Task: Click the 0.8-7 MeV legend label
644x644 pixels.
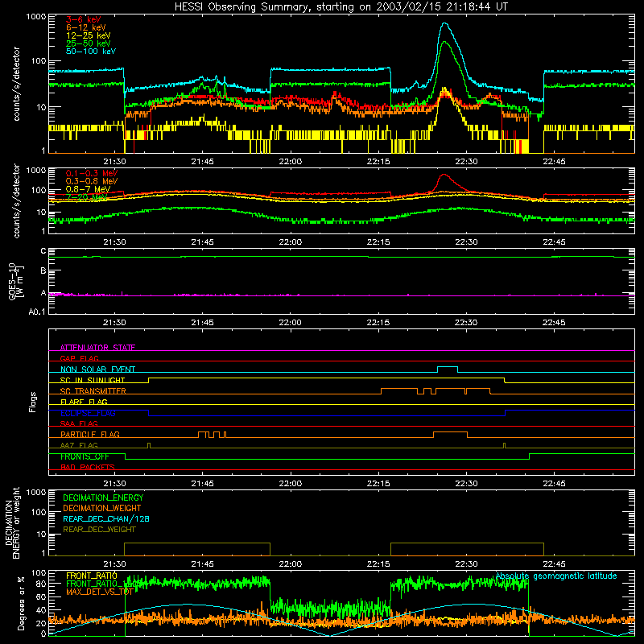Action: click(88, 189)
